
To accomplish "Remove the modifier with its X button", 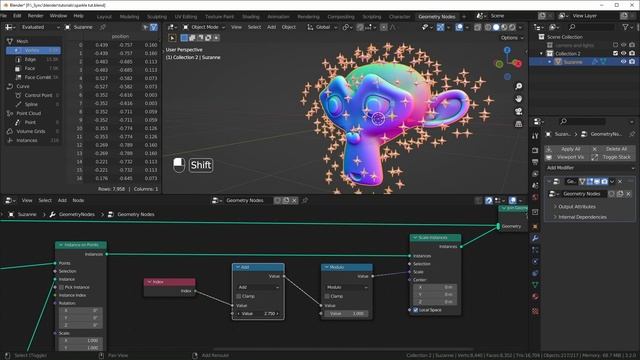I will pyautogui.click(x=620, y=181).
